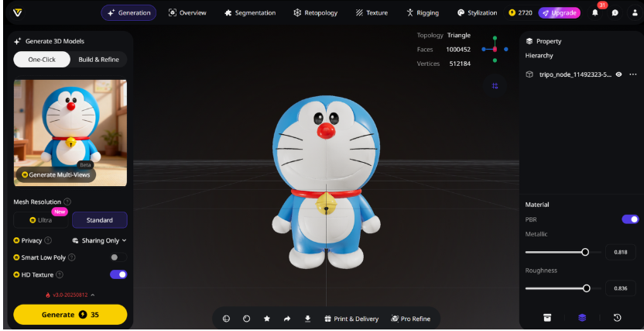Click the download icon in bottom toolbar
This screenshot has height=331, width=644.
click(307, 319)
